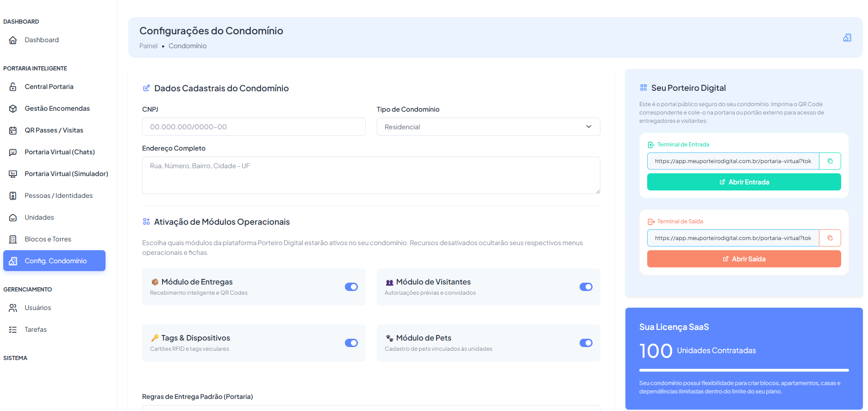Copy the Terminal de Saída URL
Image resolution: width=868 pixels, height=411 pixels.
coord(830,238)
